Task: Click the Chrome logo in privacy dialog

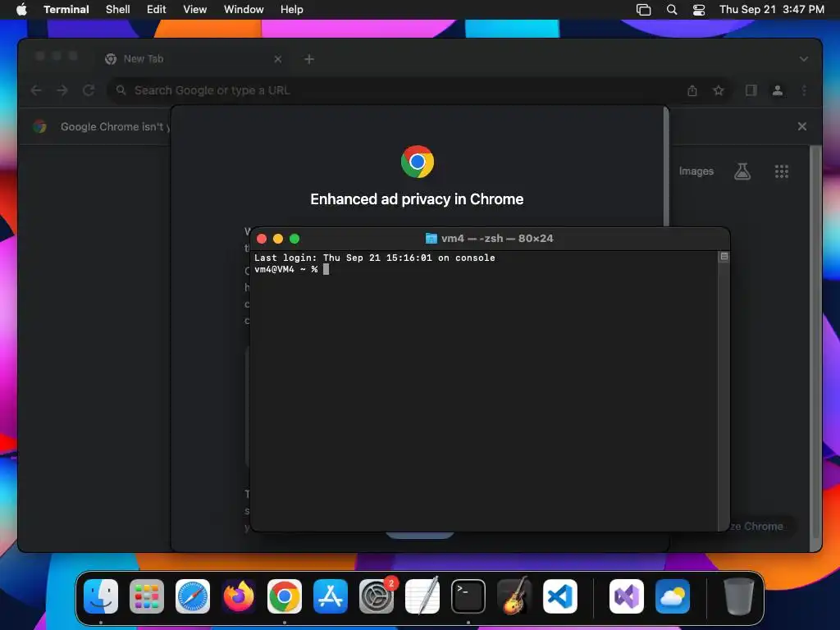Action: 418,162
